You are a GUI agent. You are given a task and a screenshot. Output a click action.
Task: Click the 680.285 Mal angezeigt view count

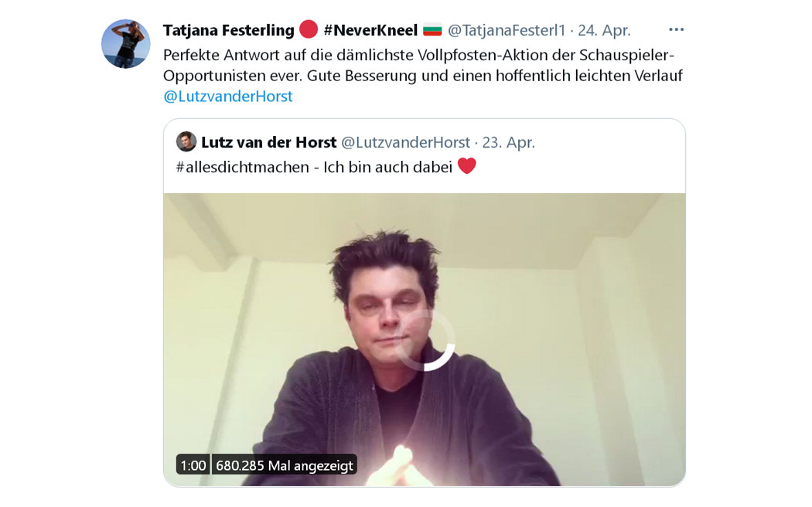(x=285, y=465)
